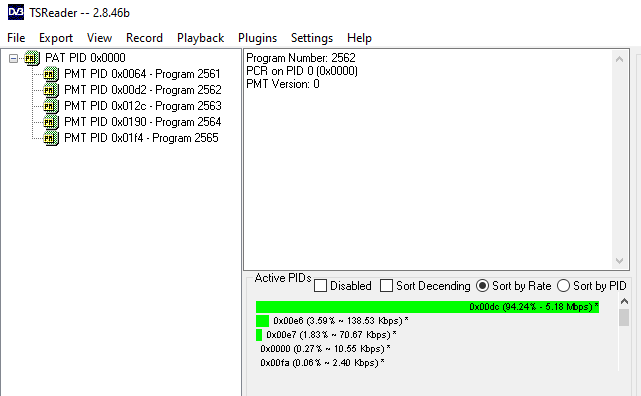Open the Playback menu

(x=200, y=38)
